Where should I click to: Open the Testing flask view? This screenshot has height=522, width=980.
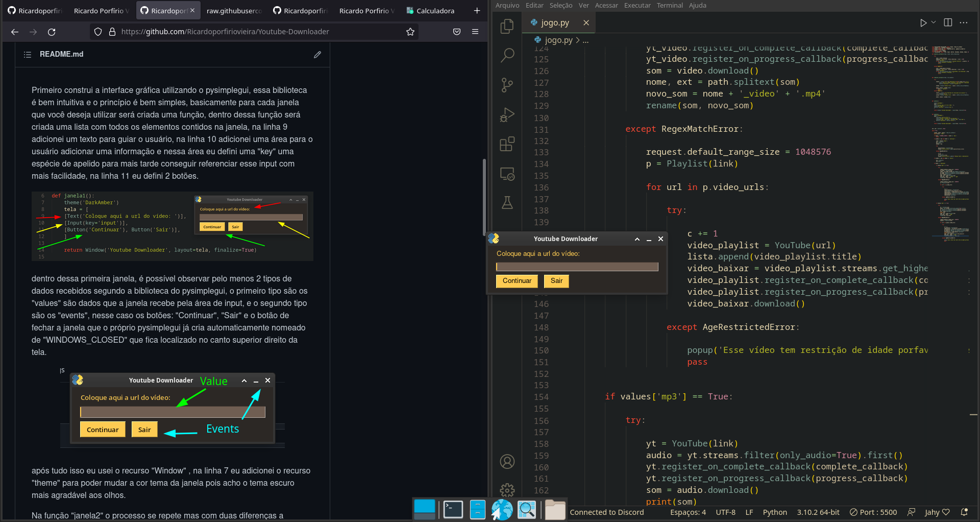point(507,203)
